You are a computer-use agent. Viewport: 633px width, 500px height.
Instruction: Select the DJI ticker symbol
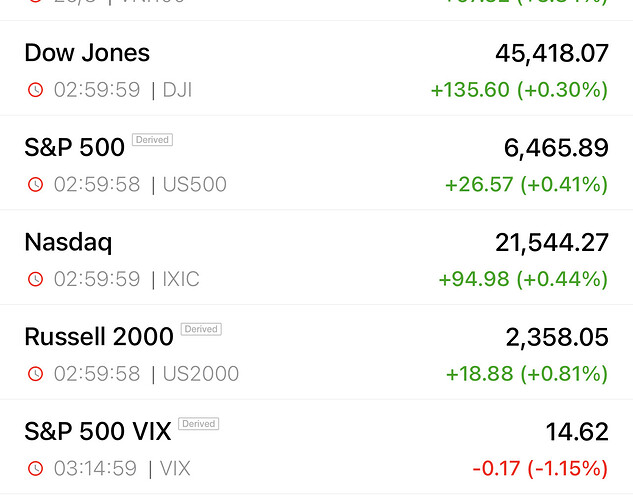pyautogui.click(x=177, y=90)
